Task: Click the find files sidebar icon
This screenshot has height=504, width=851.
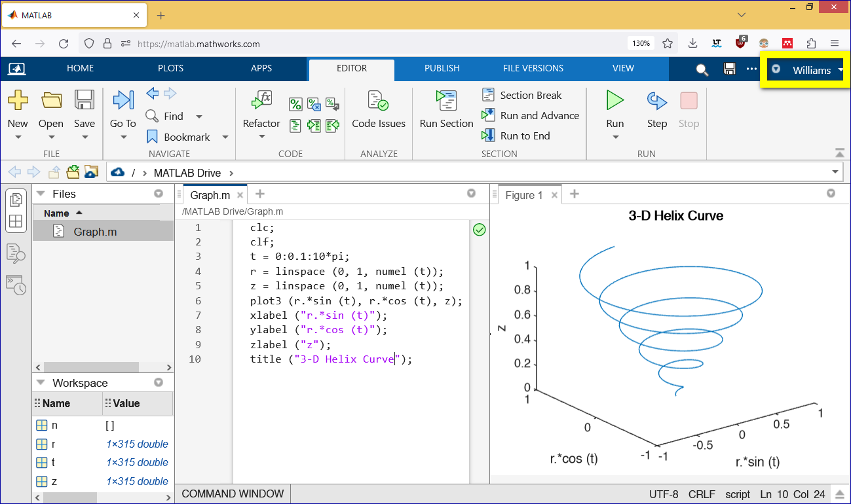Action: click(16, 253)
